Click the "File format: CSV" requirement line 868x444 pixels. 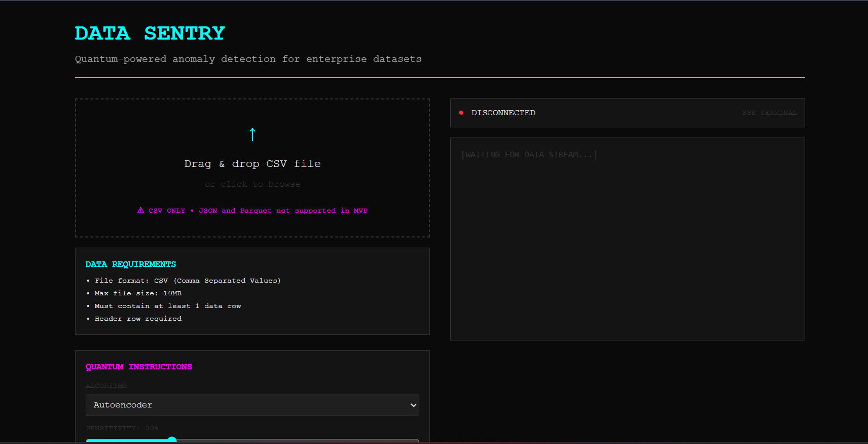click(x=188, y=281)
